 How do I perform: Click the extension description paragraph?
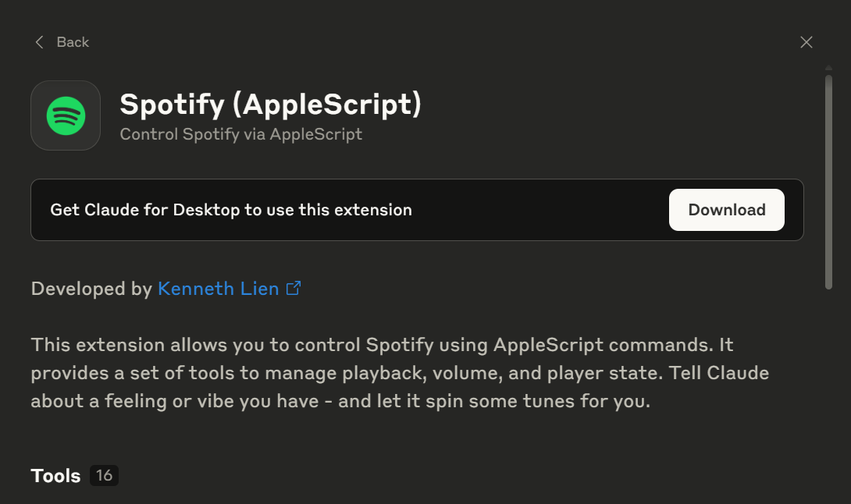[x=400, y=373]
